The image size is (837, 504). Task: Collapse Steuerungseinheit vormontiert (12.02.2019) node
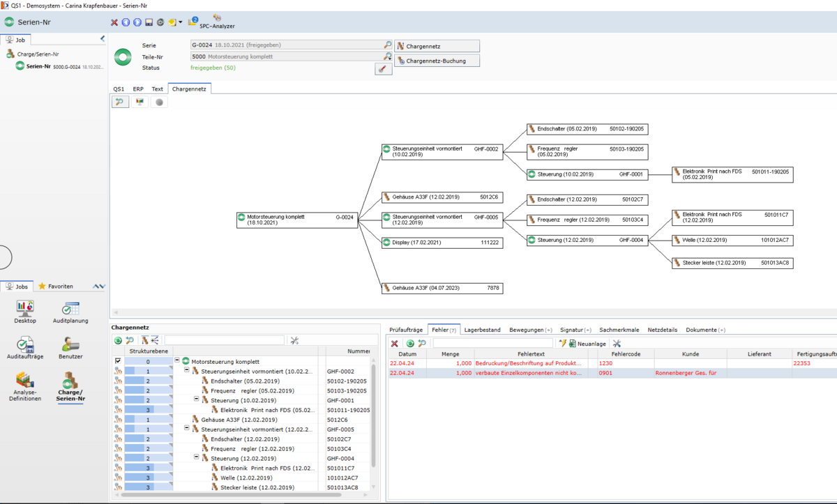(187, 429)
